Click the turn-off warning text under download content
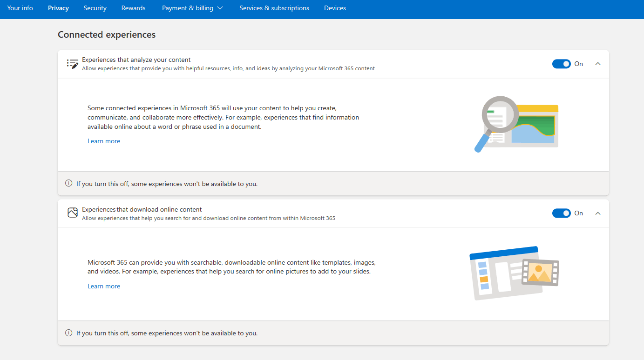Viewport: 644px width, 360px height. click(167, 333)
